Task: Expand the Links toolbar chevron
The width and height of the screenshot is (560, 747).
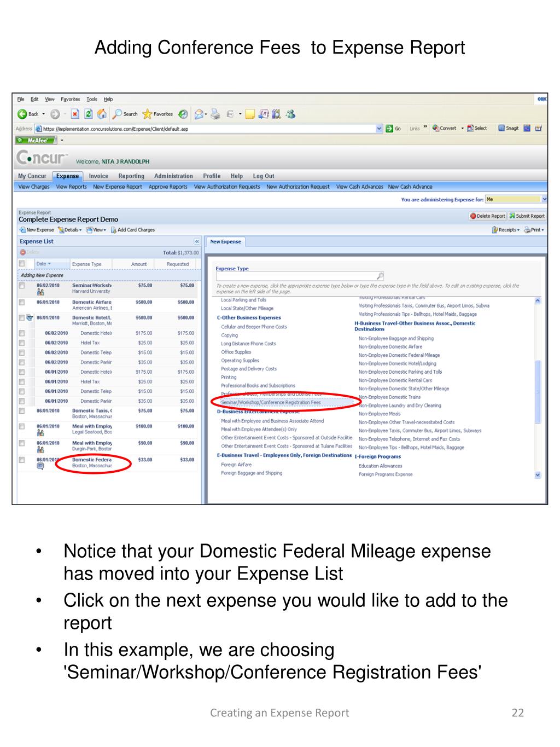Action: coord(426,128)
